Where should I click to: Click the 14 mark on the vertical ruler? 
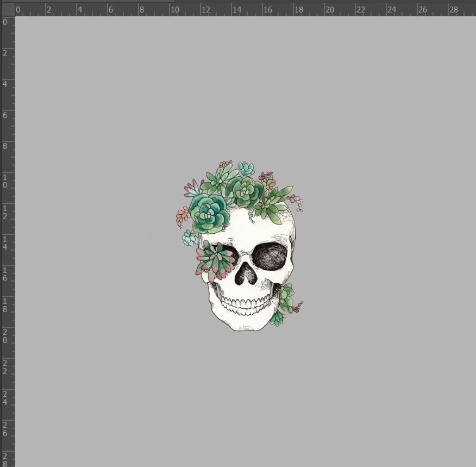(5, 243)
